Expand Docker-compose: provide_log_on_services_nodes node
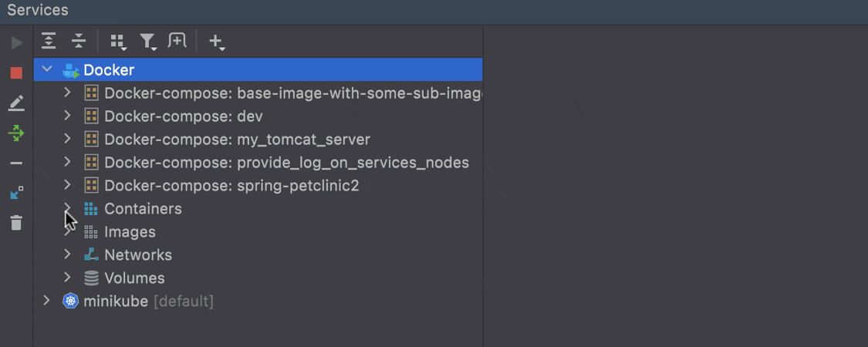The height and width of the screenshot is (347, 868). [68, 162]
